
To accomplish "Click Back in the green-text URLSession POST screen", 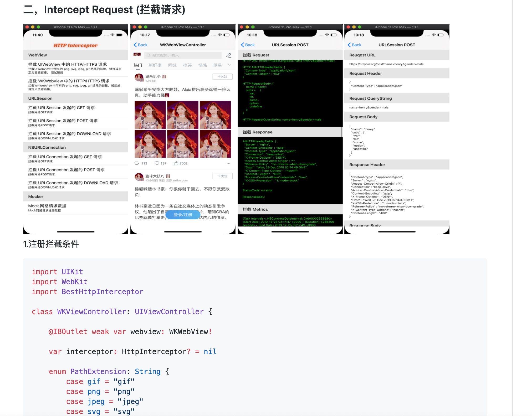I will 248,45.
